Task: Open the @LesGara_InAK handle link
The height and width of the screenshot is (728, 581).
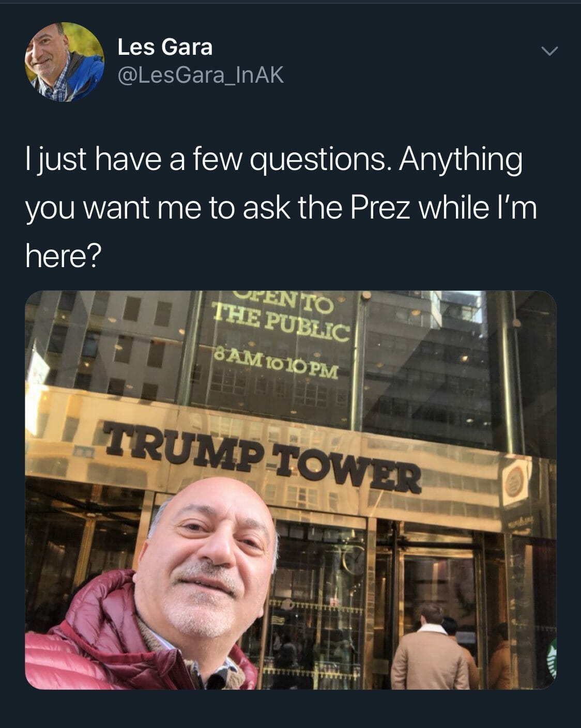Action: click(201, 76)
